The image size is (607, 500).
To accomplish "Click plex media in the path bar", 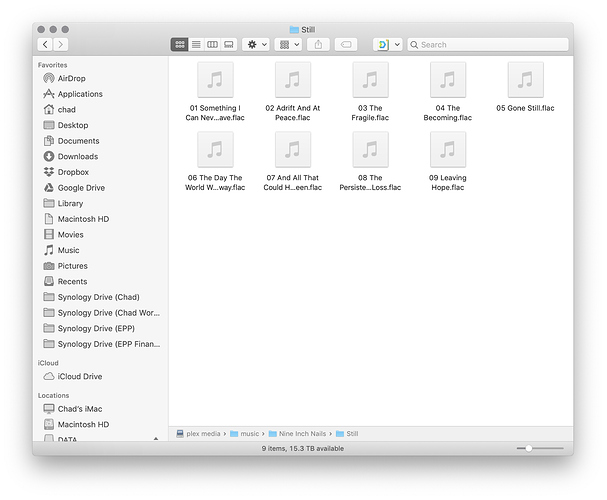I will [199, 433].
